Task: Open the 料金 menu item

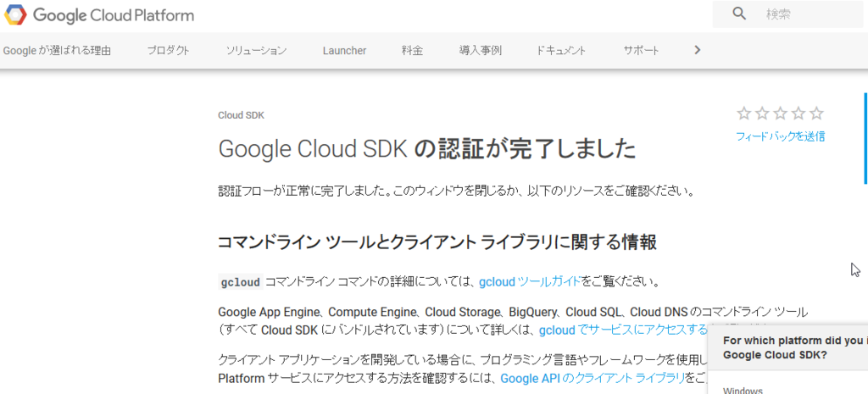Action: pyautogui.click(x=413, y=51)
